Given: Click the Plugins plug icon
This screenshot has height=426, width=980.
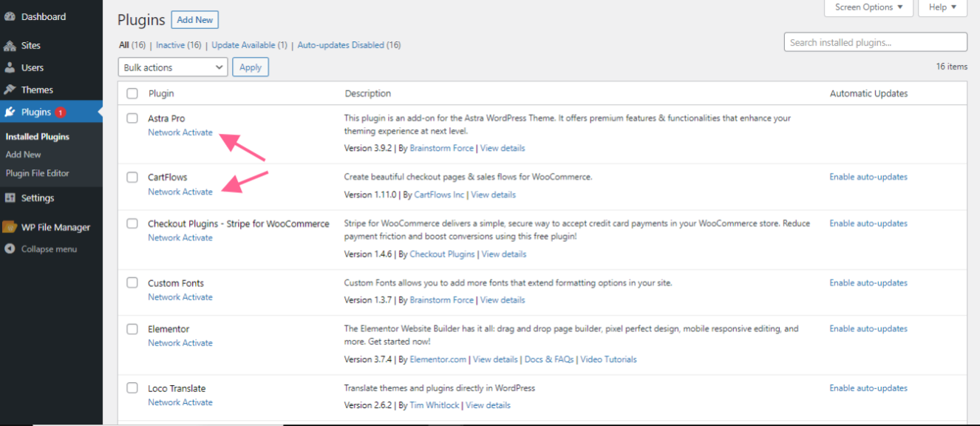Looking at the screenshot, I should tap(10, 112).
